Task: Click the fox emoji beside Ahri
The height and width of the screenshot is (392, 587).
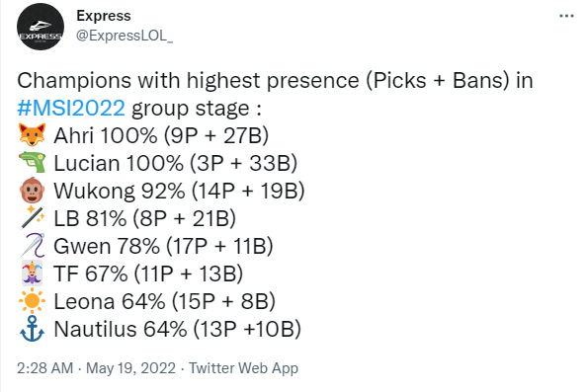Action: (x=33, y=135)
